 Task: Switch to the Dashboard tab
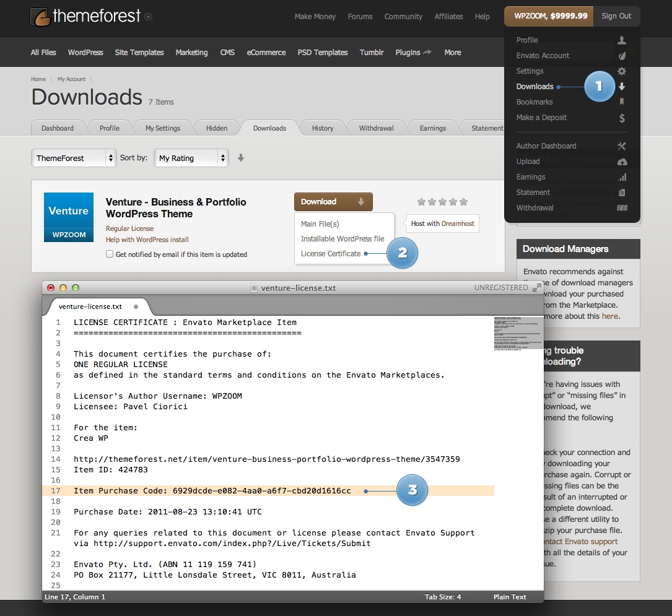click(58, 128)
